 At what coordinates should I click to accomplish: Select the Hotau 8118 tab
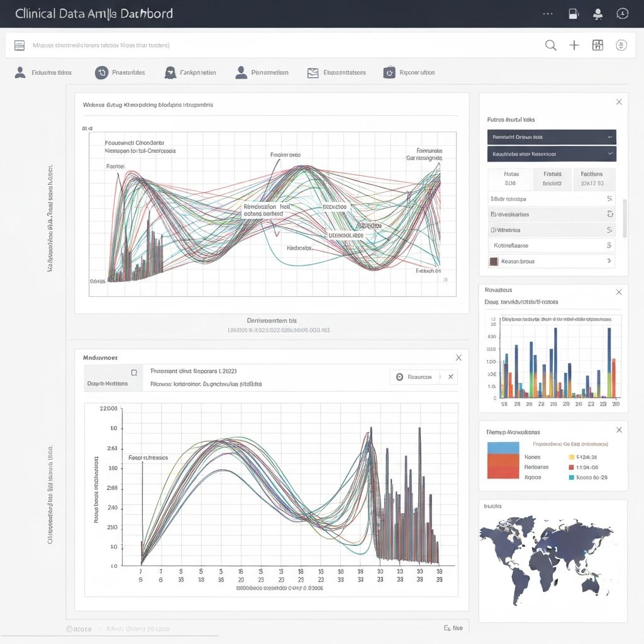[x=511, y=179]
